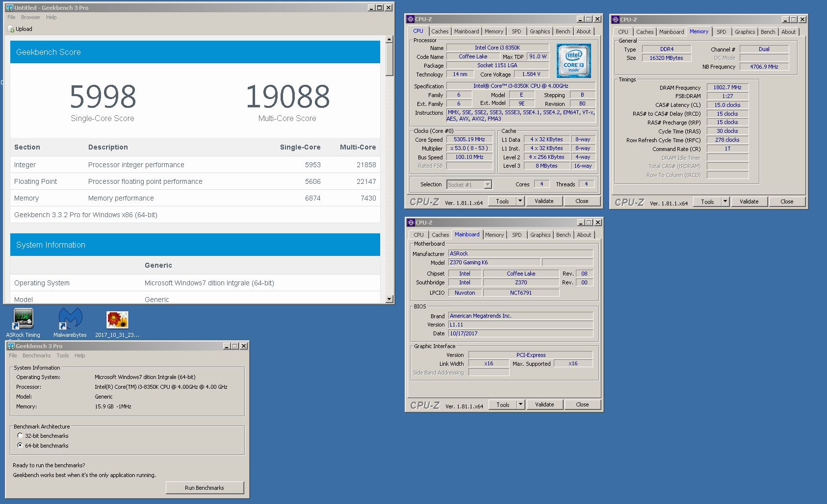
Task: Click the Geekbench 3 Pro results window icon
Action: pyautogui.click(x=9, y=8)
